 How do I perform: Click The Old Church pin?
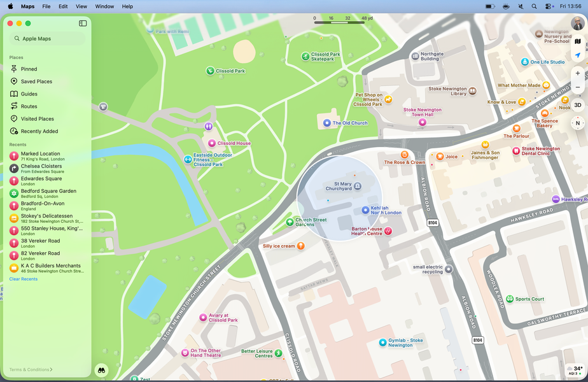tap(327, 123)
